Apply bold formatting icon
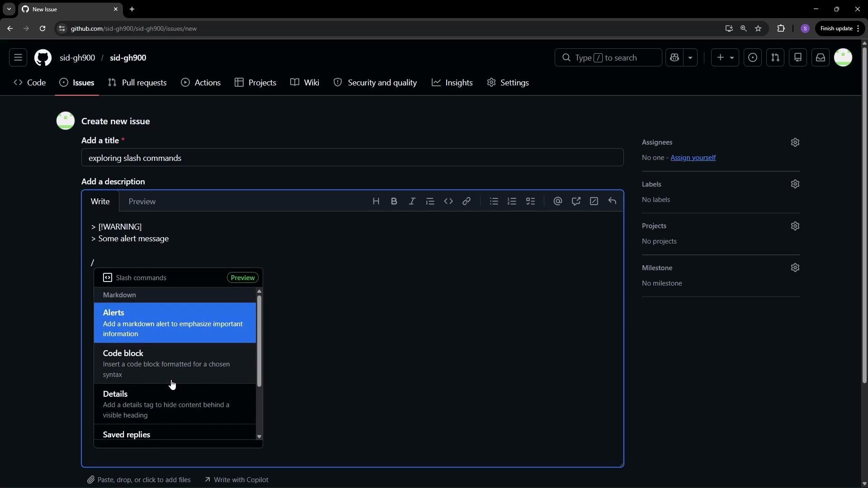868x488 pixels. 394,202
